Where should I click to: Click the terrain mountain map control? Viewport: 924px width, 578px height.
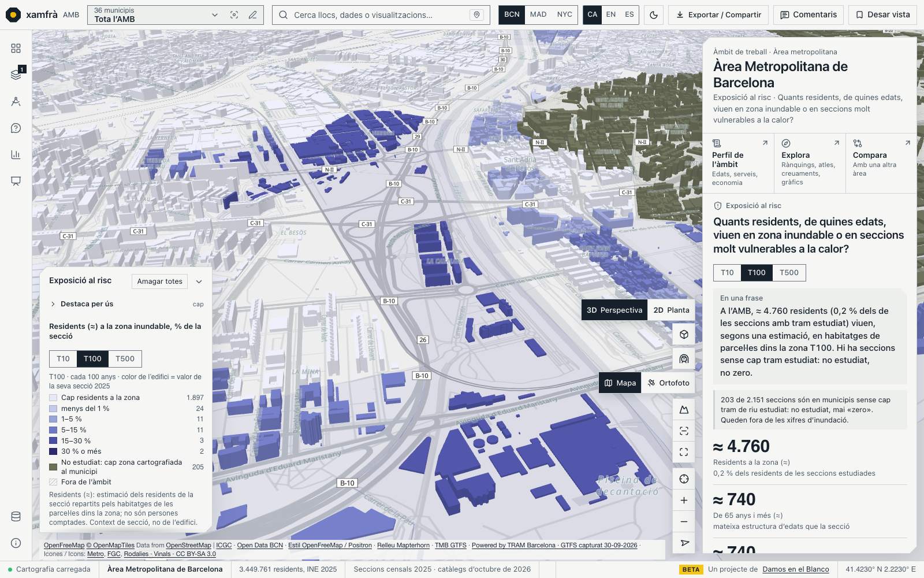point(684,409)
